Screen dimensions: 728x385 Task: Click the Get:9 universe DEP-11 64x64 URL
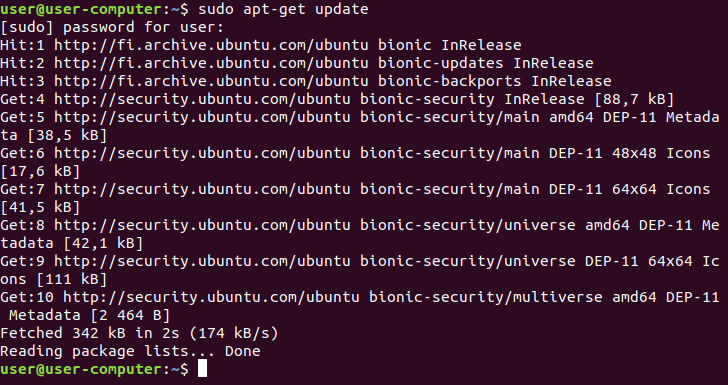click(x=202, y=261)
